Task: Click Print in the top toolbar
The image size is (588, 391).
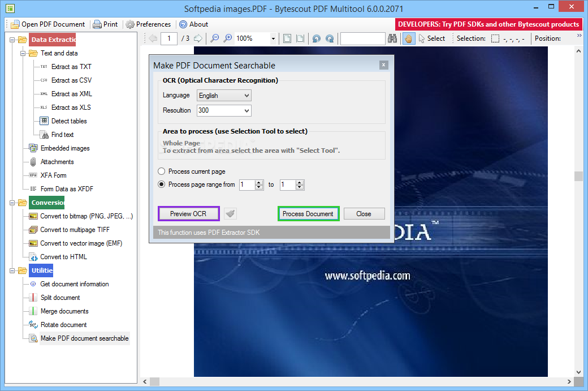Action: click(x=105, y=24)
